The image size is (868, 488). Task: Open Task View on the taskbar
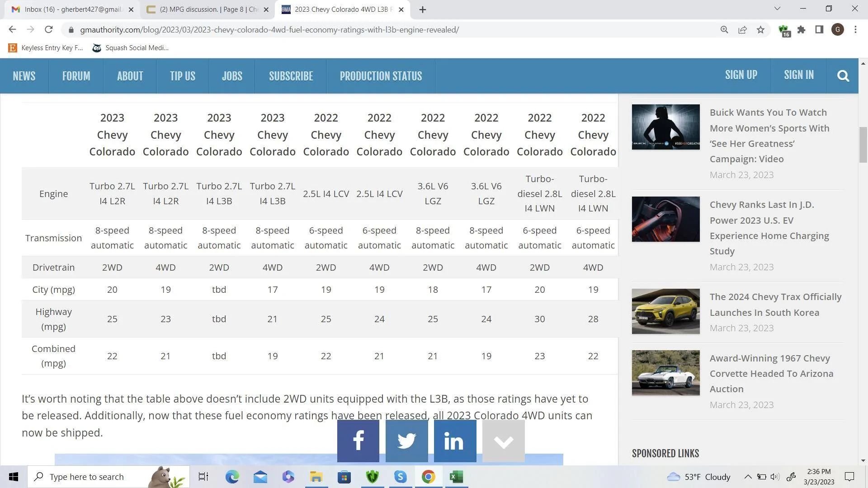click(203, 477)
